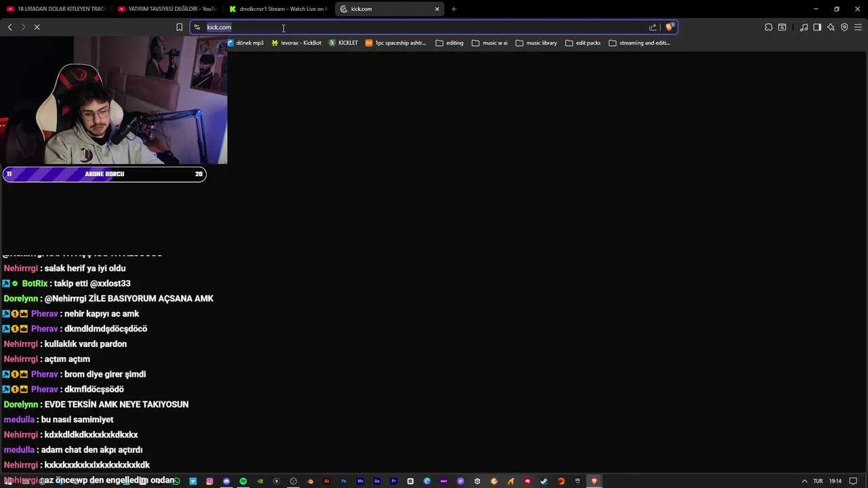Image resolution: width=868 pixels, height=488 pixels.
Task: Click the streamer webcam overlay
Action: click(114, 100)
